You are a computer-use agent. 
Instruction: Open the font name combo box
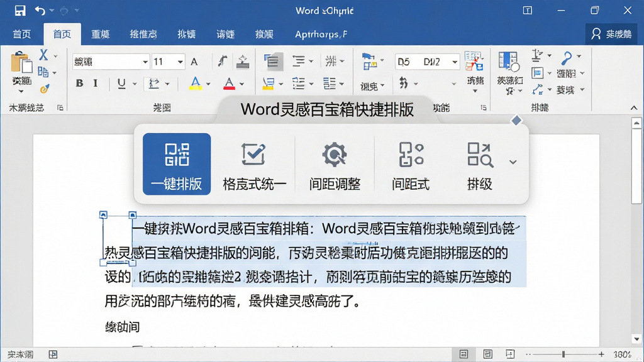pyautogui.click(x=111, y=62)
